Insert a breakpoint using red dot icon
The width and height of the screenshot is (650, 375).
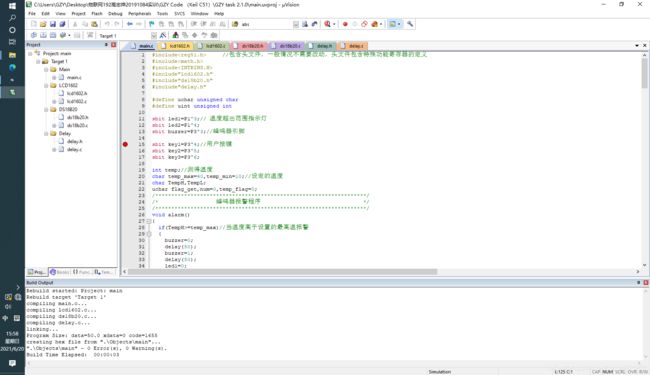click(x=345, y=24)
